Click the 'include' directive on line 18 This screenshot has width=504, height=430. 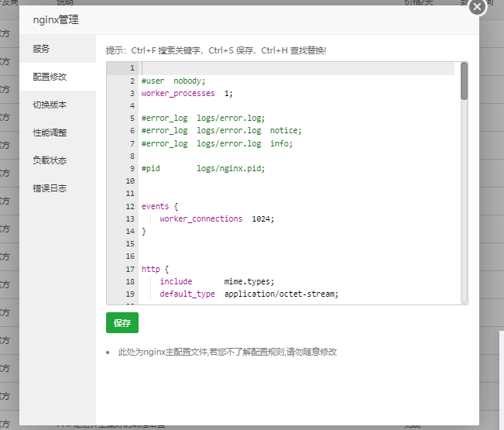176,281
